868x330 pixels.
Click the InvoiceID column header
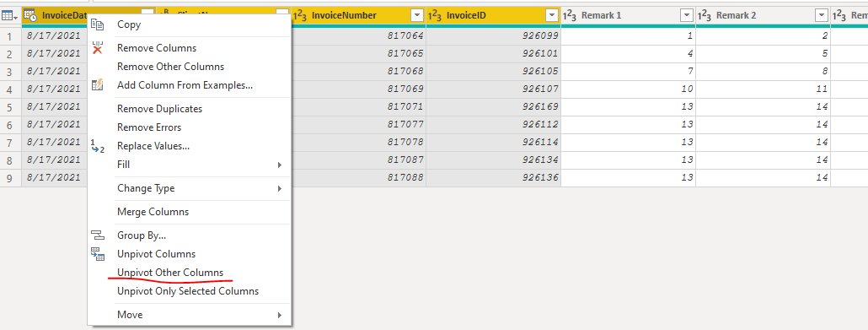point(493,15)
